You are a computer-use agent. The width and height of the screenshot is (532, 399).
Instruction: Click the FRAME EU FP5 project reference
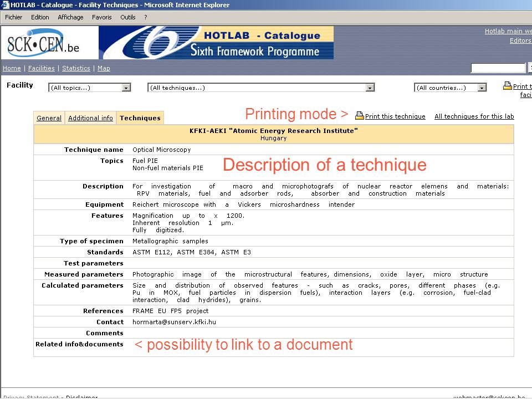tap(170, 311)
